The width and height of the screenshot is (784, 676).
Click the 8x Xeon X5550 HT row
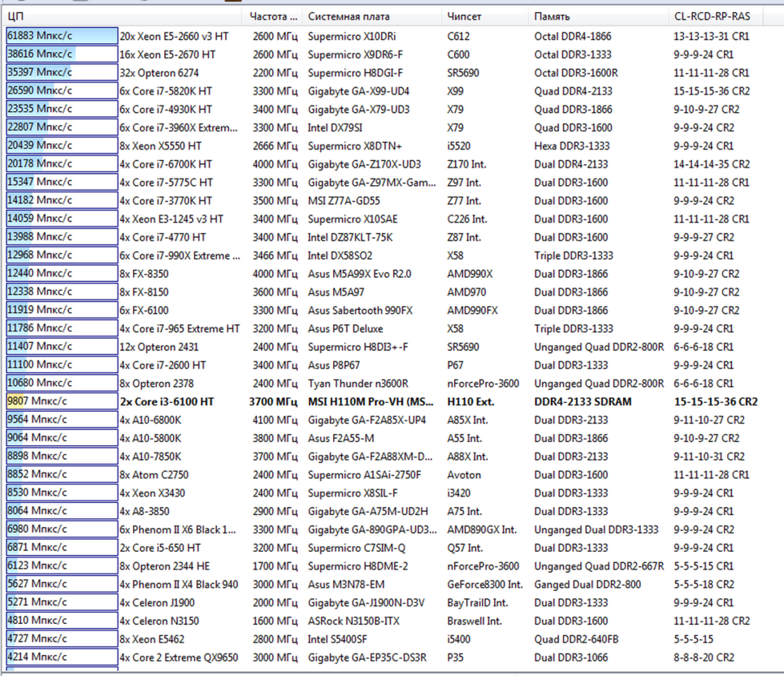[x=160, y=146]
